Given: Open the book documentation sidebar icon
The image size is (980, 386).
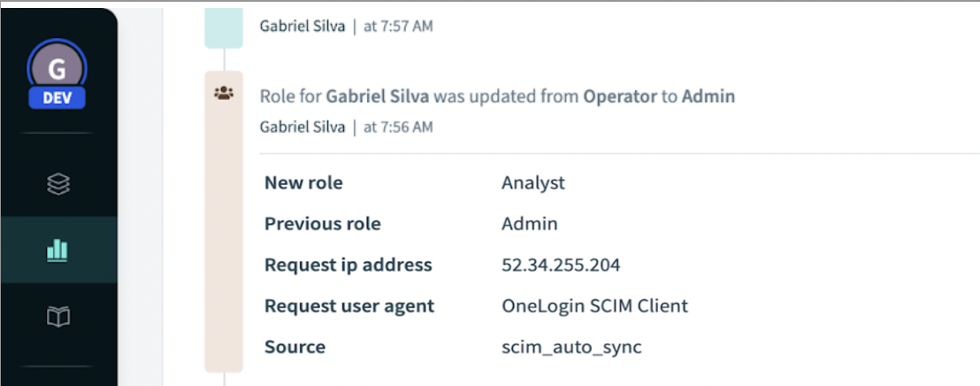Looking at the screenshot, I should (58, 316).
